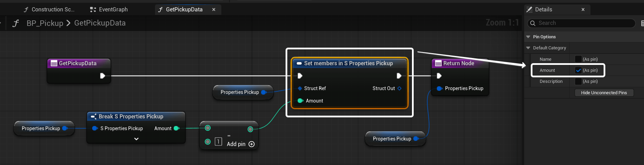Enable the Description as pin checkbox

[578, 81]
